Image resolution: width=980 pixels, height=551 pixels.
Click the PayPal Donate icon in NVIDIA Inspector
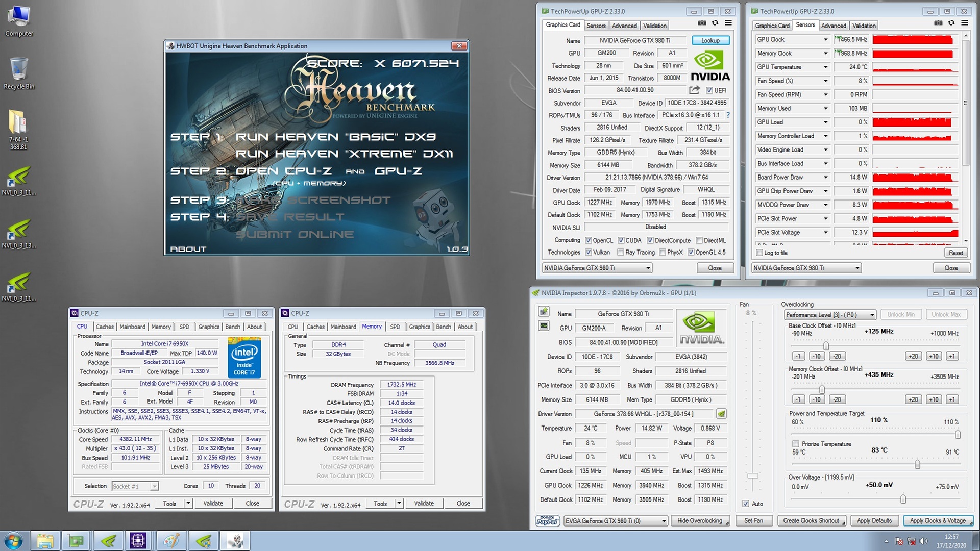pyautogui.click(x=547, y=520)
